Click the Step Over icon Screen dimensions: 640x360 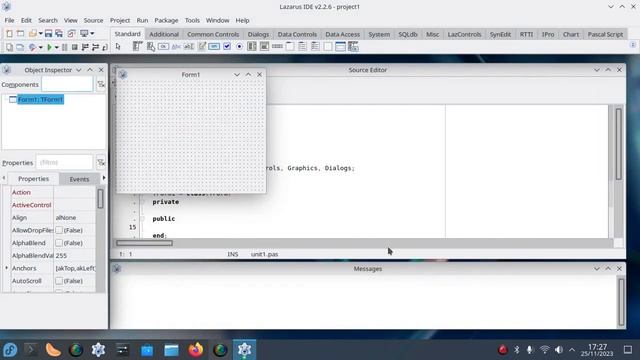[x=95, y=47]
